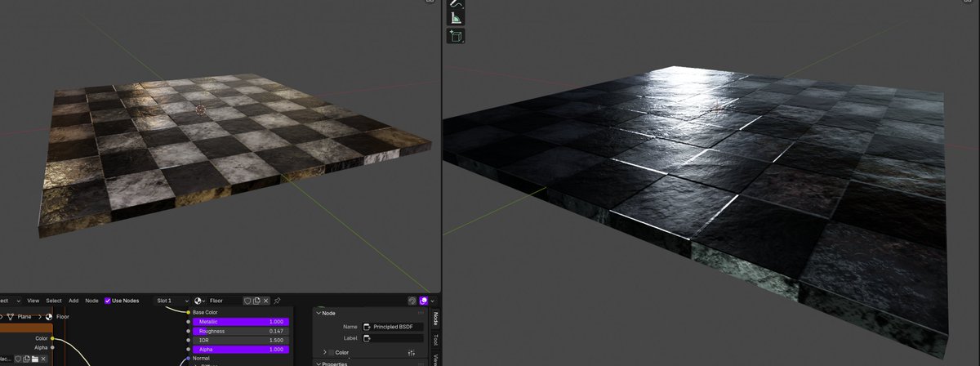This screenshot has height=366, width=980.
Task: Click the snap magnet icon in node header
Action: (412, 301)
